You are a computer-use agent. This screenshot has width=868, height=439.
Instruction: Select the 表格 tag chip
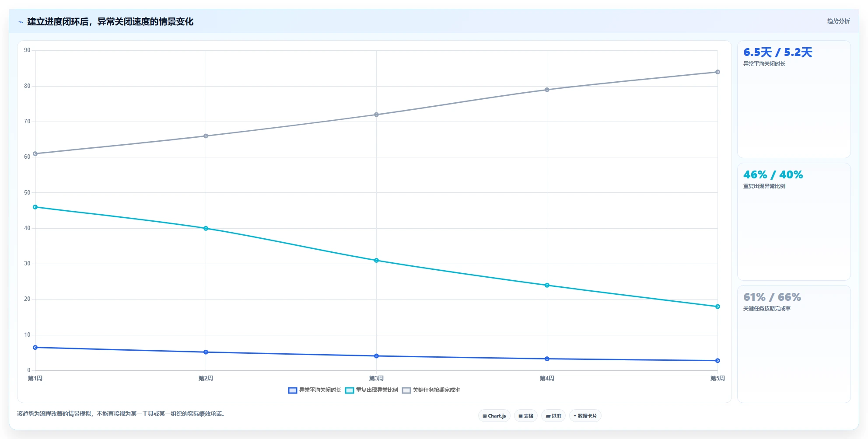click(526, 416)
